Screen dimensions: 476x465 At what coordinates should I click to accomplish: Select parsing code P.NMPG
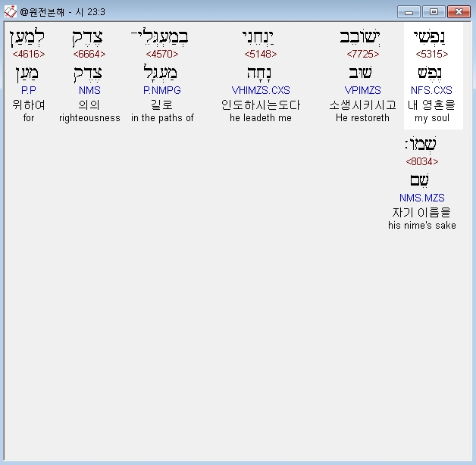tap(161, 90)
